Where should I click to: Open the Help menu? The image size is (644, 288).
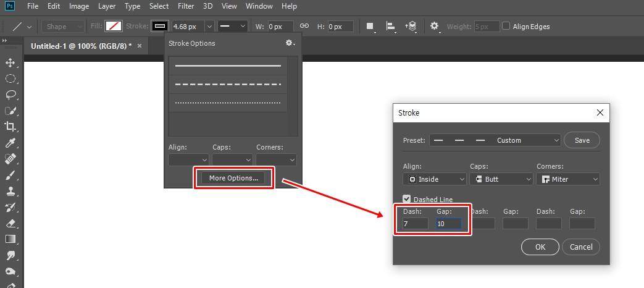pyautogui.click(x=289, y=6)
